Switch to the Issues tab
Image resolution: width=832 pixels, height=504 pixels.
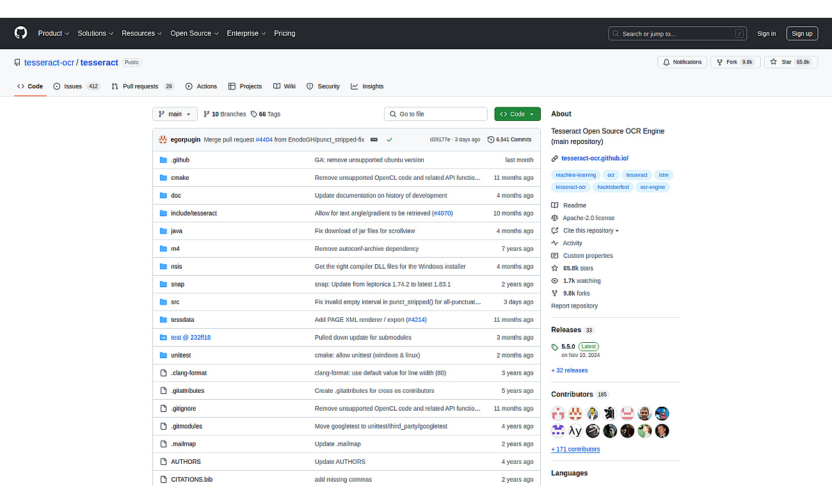(77, 86)
